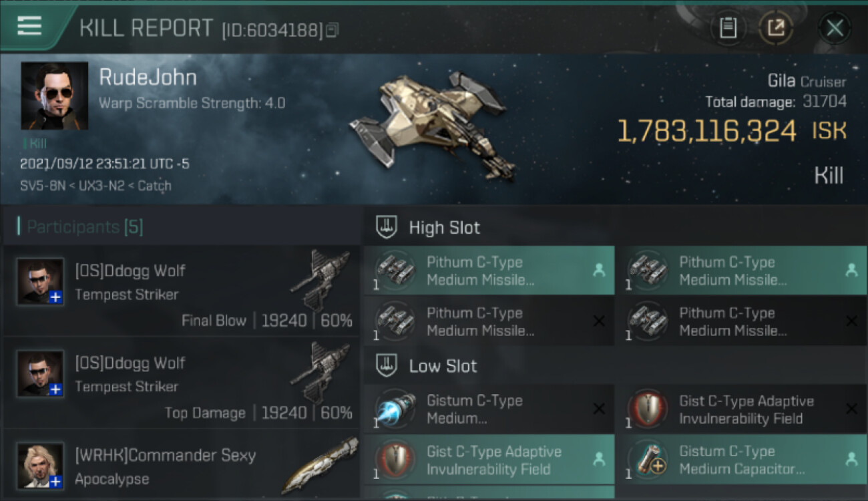This screenshot has width=868, height=501.
Task: Open the hamburger menu icon
Action: [x=29, y=26]
